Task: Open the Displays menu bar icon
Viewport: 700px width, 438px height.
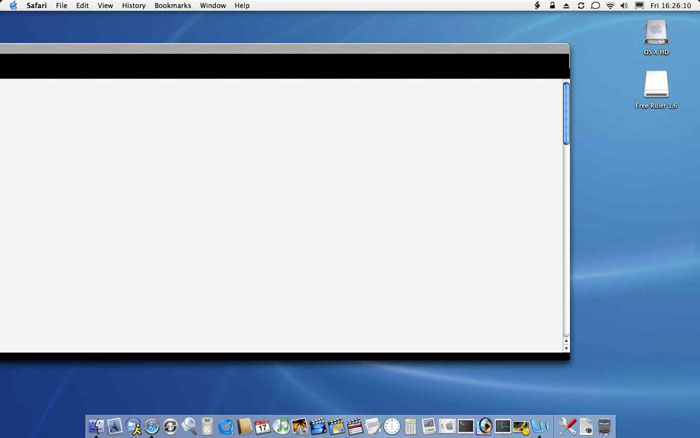Action: 639,5
